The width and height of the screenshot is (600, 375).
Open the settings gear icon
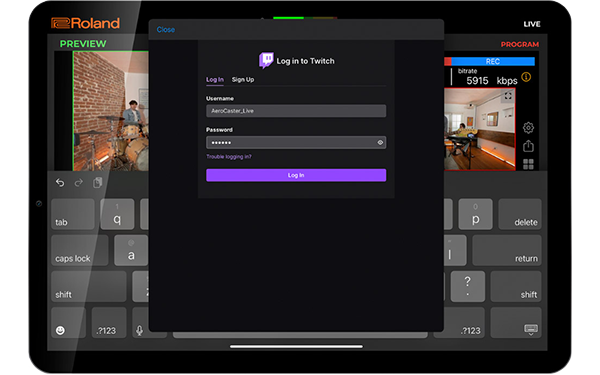[x=528, y=127]
